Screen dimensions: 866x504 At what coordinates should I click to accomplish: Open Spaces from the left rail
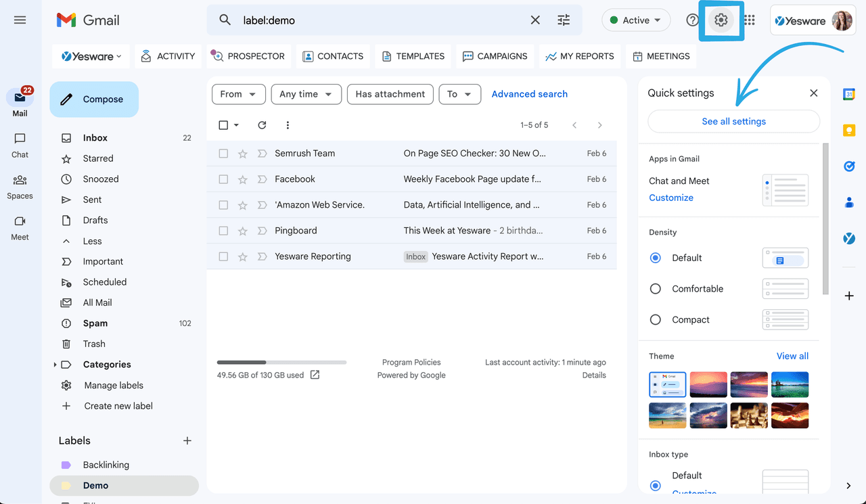click(x=20, y=187)
